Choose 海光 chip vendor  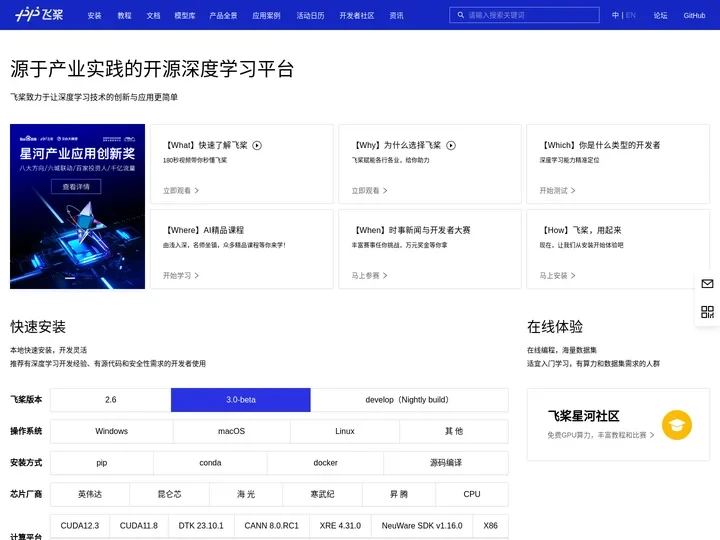pos(246,494)
